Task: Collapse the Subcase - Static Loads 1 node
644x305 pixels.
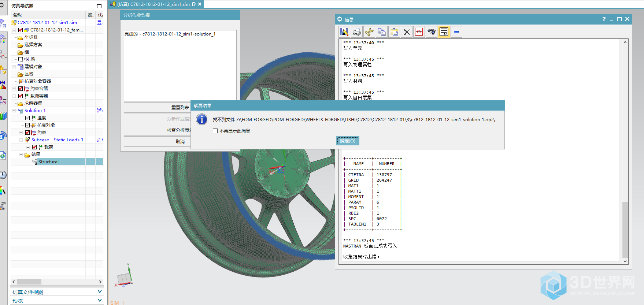Action: 21,140
